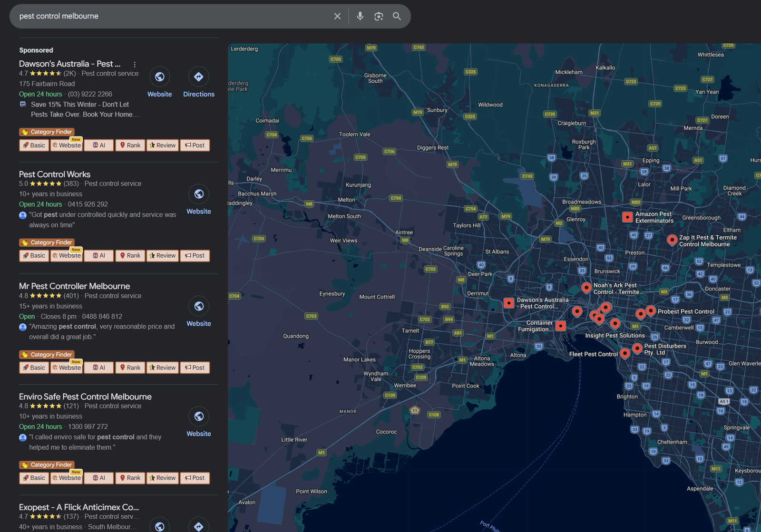Viewport: 761px width, 532px height.
Task: Visit Pest Control Works website globe icon
Action: pyautogui.click(x=199, y=194)
